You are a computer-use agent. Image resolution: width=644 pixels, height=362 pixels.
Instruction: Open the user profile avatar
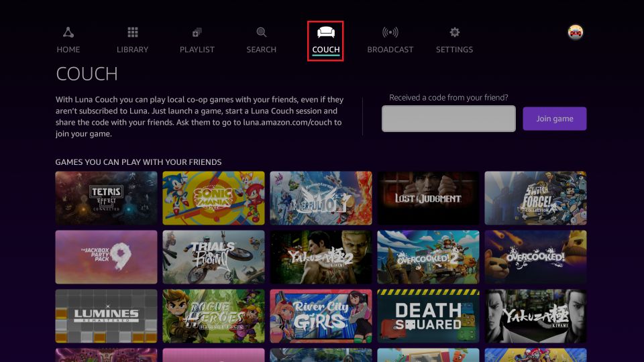(x=576, y=32)
